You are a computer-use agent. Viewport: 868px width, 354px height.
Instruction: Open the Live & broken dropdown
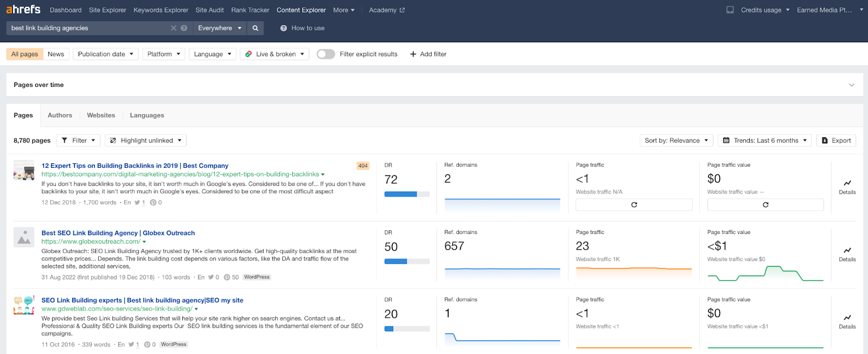point(275,54)
